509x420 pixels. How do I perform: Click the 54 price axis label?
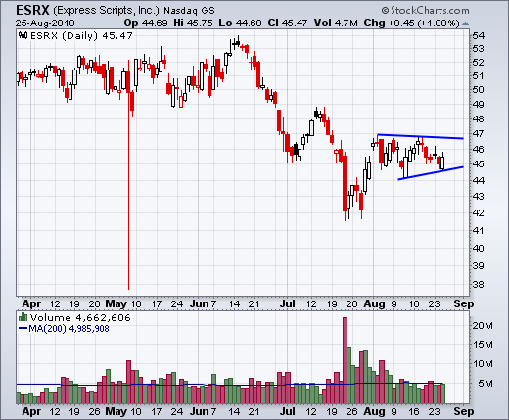[x=478, y=35]
